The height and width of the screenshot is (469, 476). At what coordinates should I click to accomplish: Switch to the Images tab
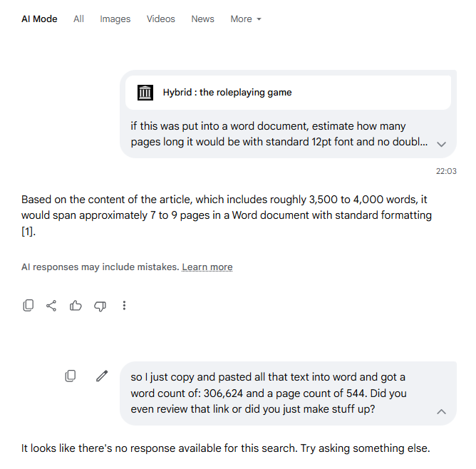click(115, 19)
